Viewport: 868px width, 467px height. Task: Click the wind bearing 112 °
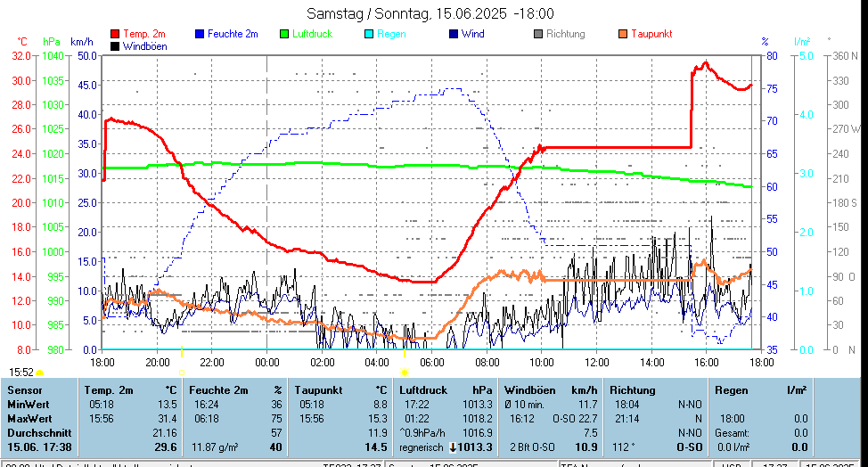pyautogui.click(x=623, y=447)
